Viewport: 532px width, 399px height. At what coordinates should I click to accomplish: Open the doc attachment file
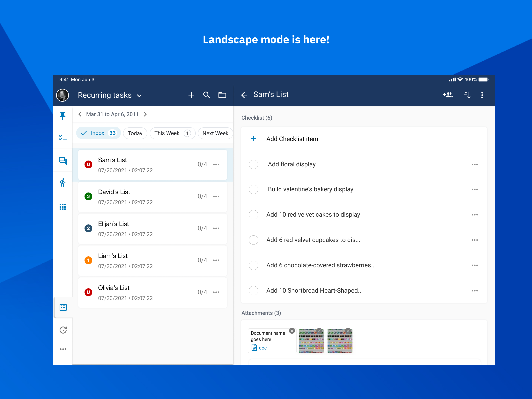click(x=272, y=341)
